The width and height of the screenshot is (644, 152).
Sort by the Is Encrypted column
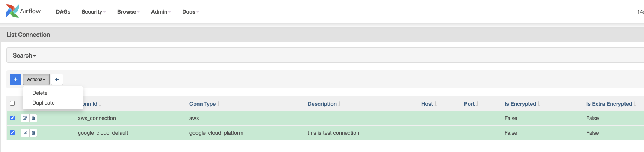[x=520, y=104]
